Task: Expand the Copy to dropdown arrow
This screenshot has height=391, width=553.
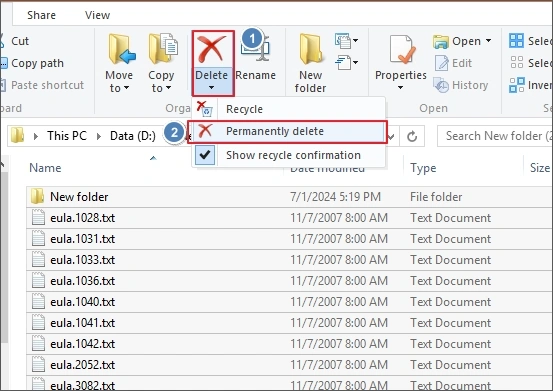Action: (168, 88)
